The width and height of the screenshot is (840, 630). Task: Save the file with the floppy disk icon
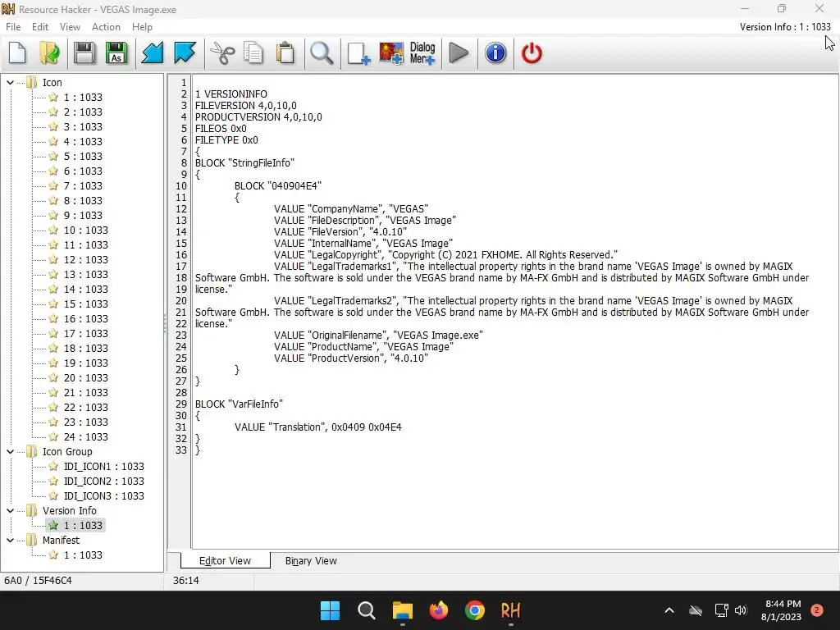(x=84, y=53)
